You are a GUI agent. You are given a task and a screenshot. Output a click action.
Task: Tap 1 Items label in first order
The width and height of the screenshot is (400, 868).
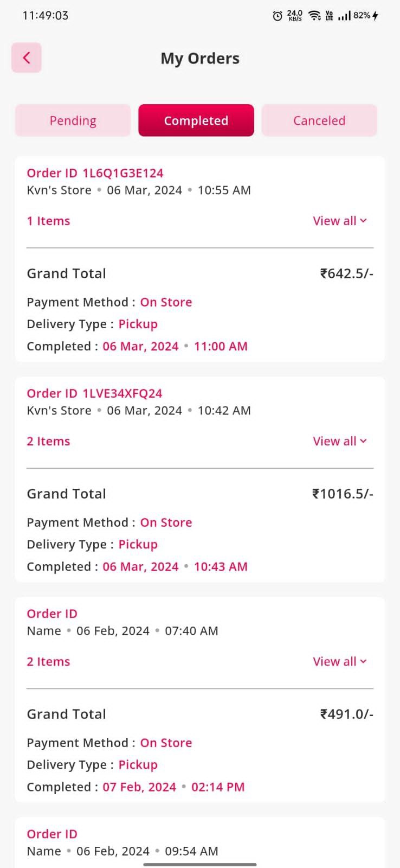coord(48,221)
